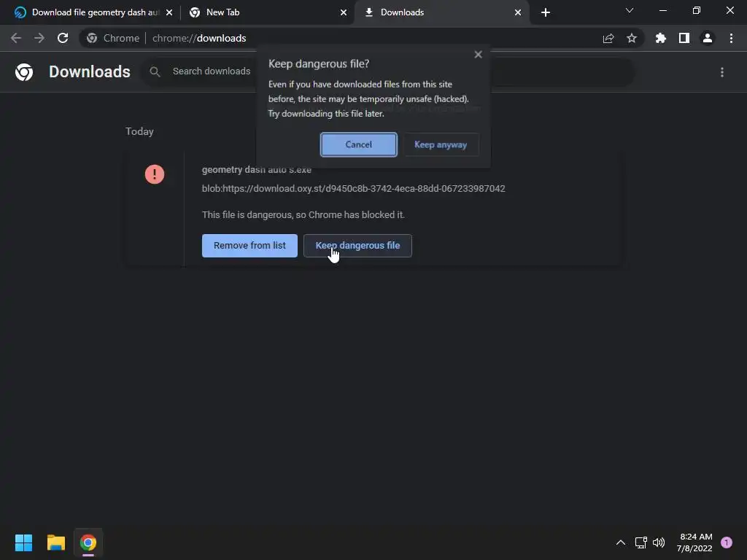The height and width of the screenshot is (560, 747).
Task: Click the geometry dash auto s.exe filename
Action: [x=257, y=169]
